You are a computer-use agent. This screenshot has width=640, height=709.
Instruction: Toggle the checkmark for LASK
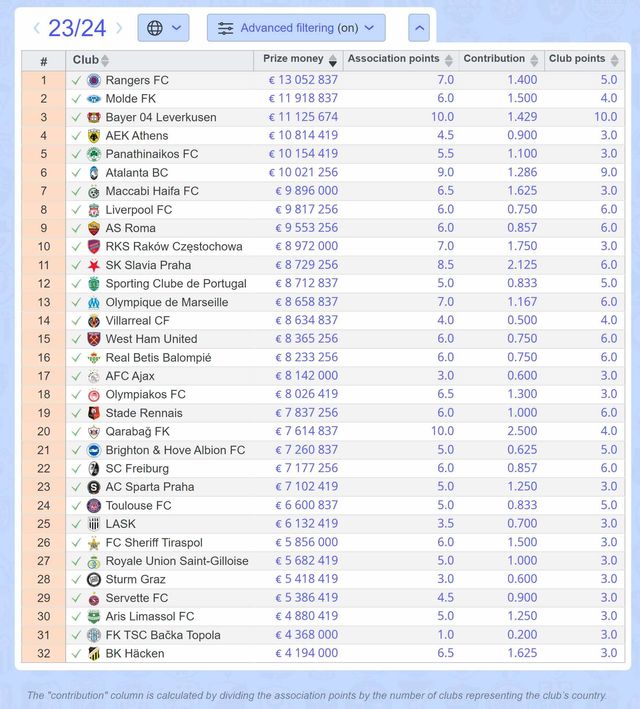tap(76, 524)
